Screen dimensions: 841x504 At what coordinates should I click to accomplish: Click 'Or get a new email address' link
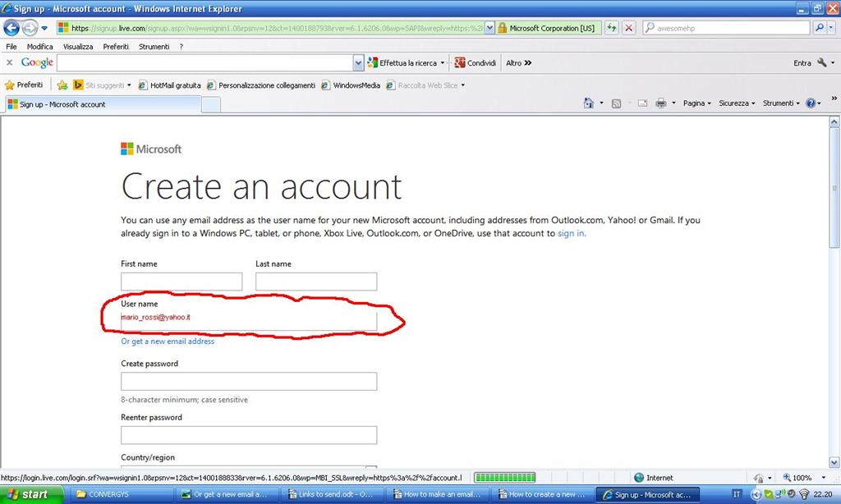click(168, 341)
